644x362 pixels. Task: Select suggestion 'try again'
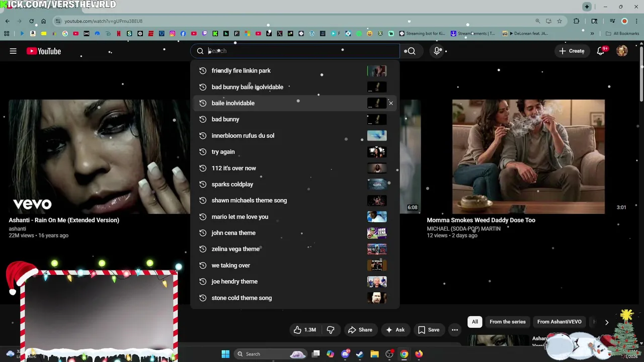click(295, 152)
